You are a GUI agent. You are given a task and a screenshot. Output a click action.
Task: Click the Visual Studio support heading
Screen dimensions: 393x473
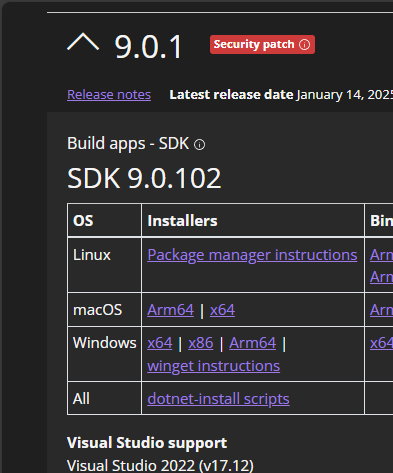coord(147,443)
